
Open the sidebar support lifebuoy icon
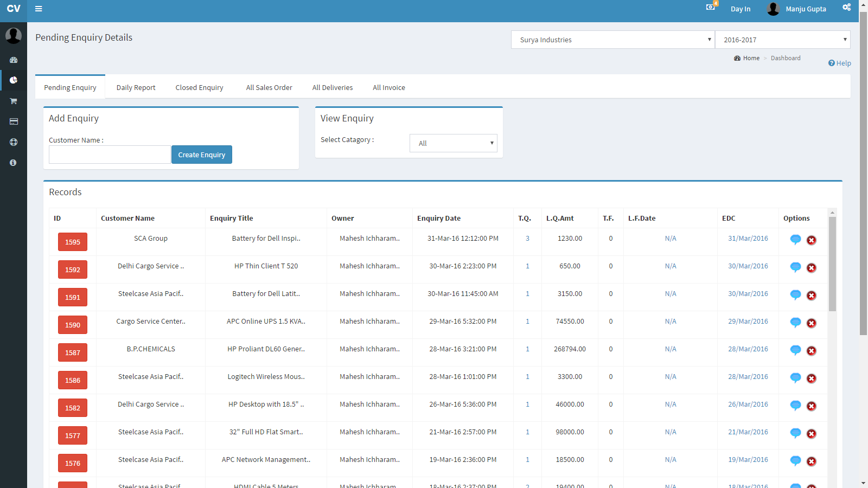14,142
